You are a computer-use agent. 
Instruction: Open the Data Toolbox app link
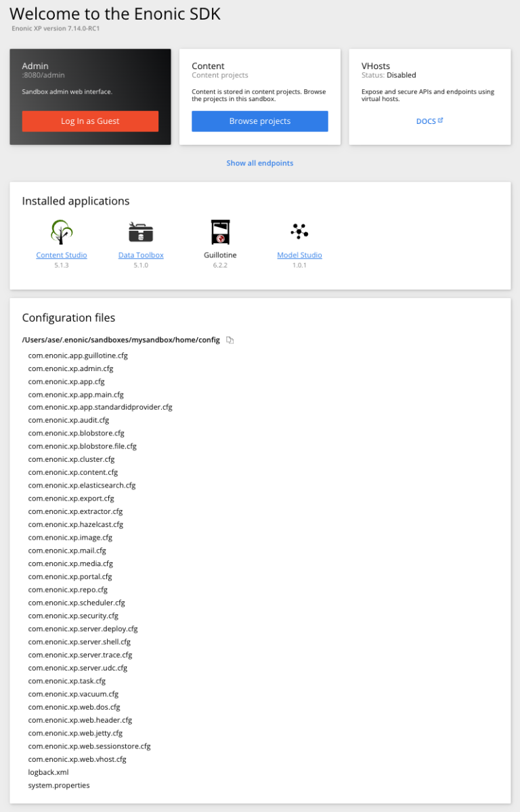pyautogui.click(x=141, y=255)
